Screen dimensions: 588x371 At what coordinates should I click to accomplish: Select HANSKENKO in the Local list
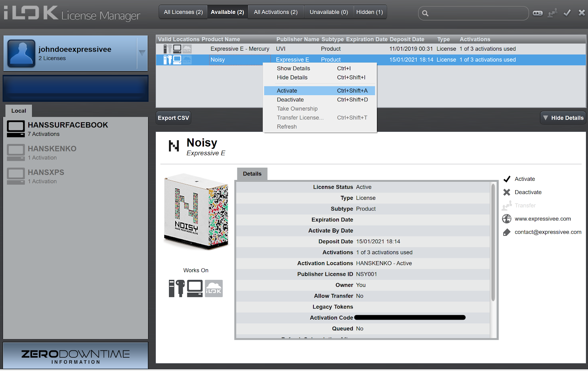point(76,153)
